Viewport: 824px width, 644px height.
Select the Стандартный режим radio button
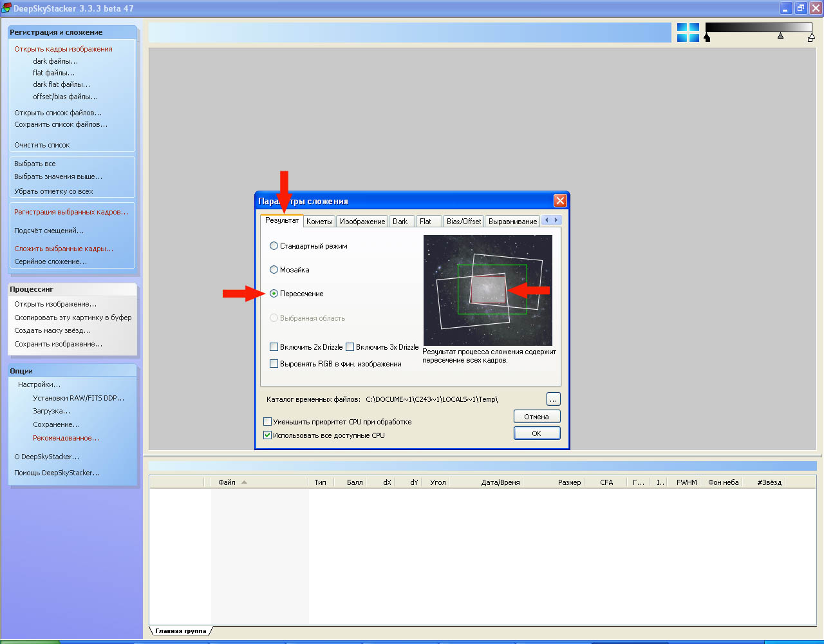(274, 246)
